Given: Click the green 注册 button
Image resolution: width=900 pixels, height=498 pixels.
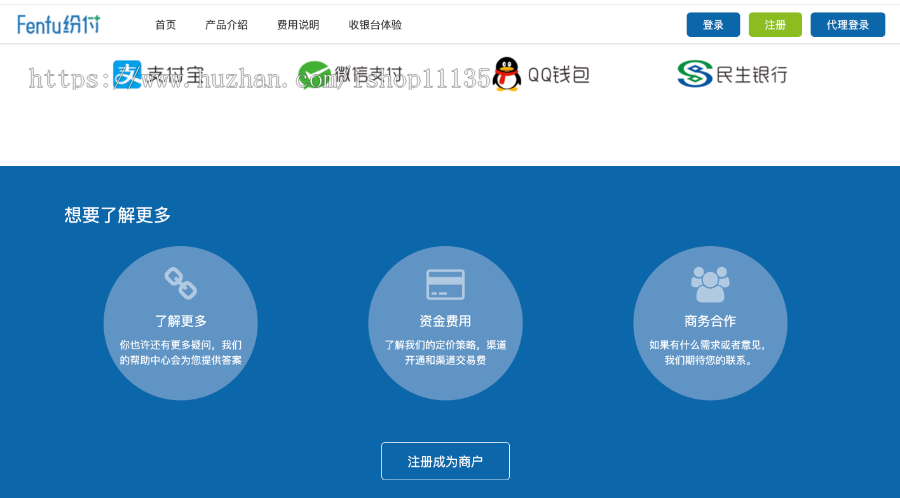Looking at the screenshot, I should 775,25.
